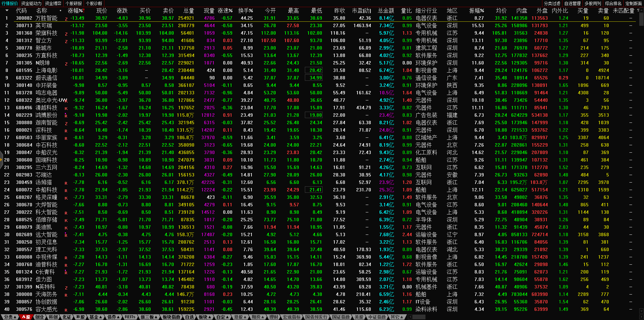The image size is (644, 320).
Task: Select stock row 英可瑞 300713
Action: tap(44, 25)
